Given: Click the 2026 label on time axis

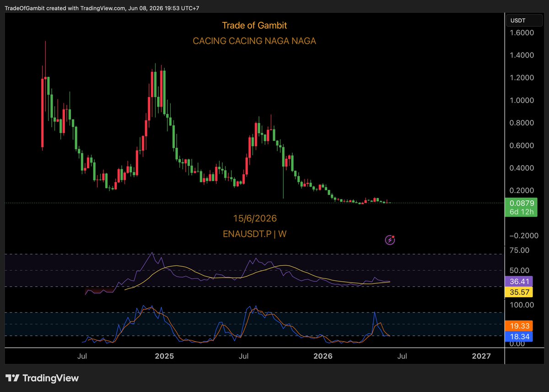Looking at the screenshot, I should tap(323, 355).
